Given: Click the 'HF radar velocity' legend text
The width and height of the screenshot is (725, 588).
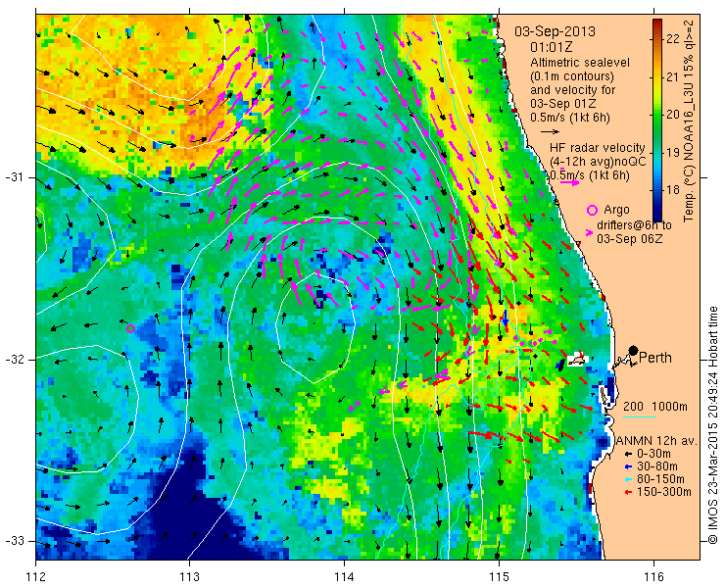Looking at the screenshot, I should pyautogui.click(x=597, y=148).
